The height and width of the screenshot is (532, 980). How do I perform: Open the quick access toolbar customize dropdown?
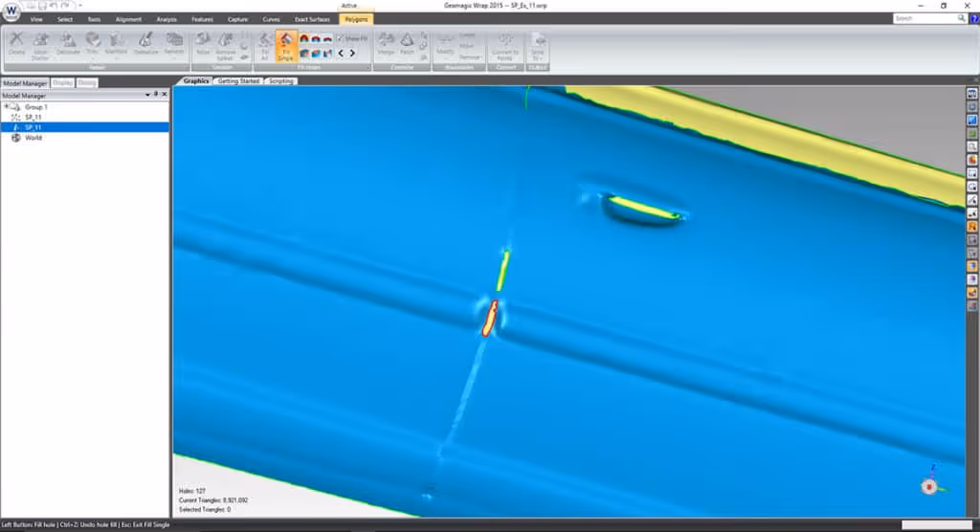(x=80, y=6)
